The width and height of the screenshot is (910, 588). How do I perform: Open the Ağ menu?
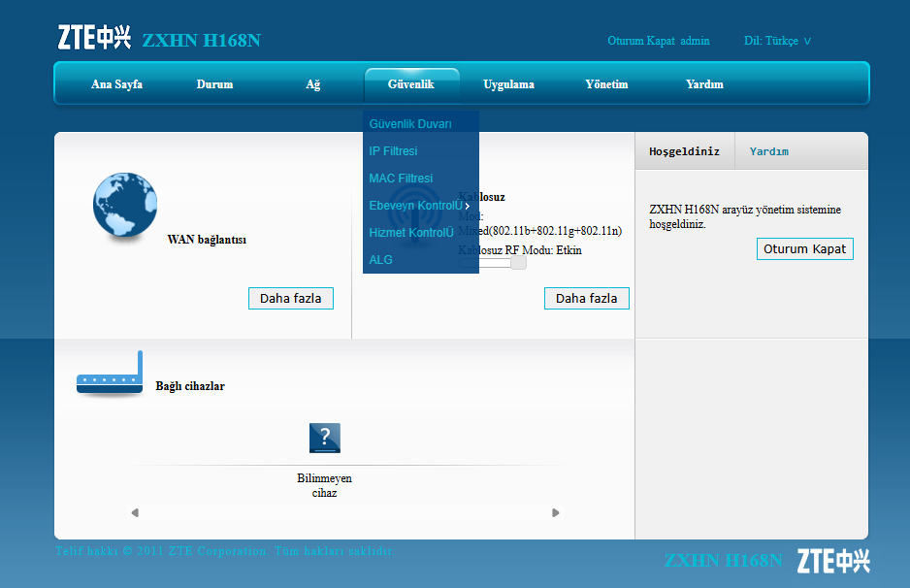click(312, 84)
